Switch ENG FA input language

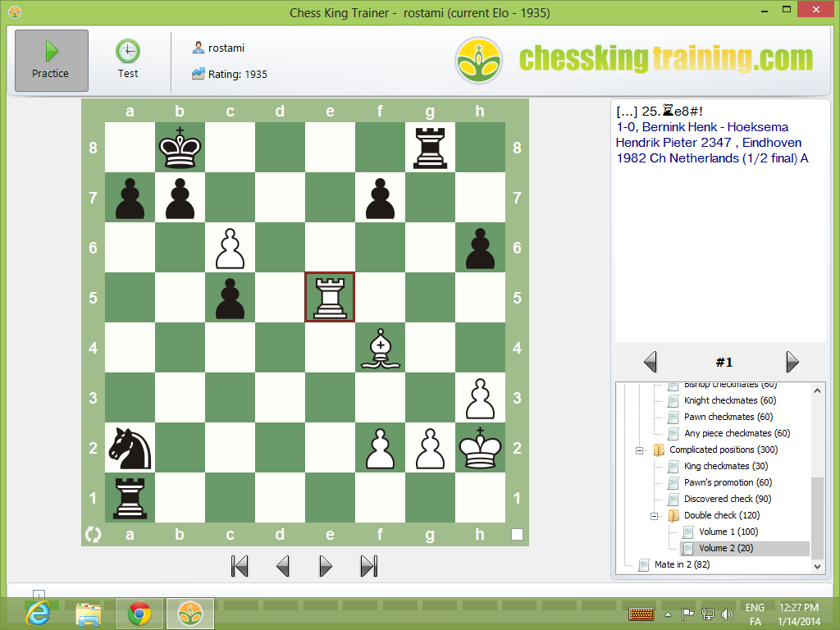point(755,614)
